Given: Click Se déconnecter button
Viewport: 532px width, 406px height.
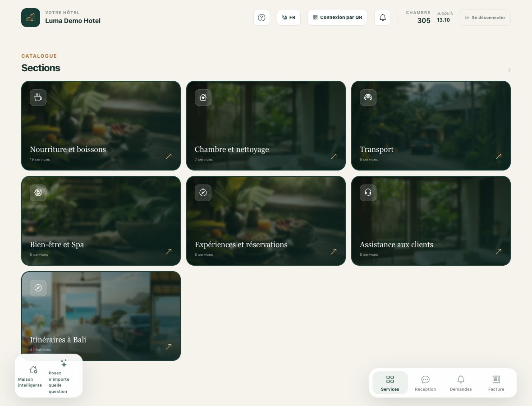Looking at the screenshot, I should click(x=485, y=17).
